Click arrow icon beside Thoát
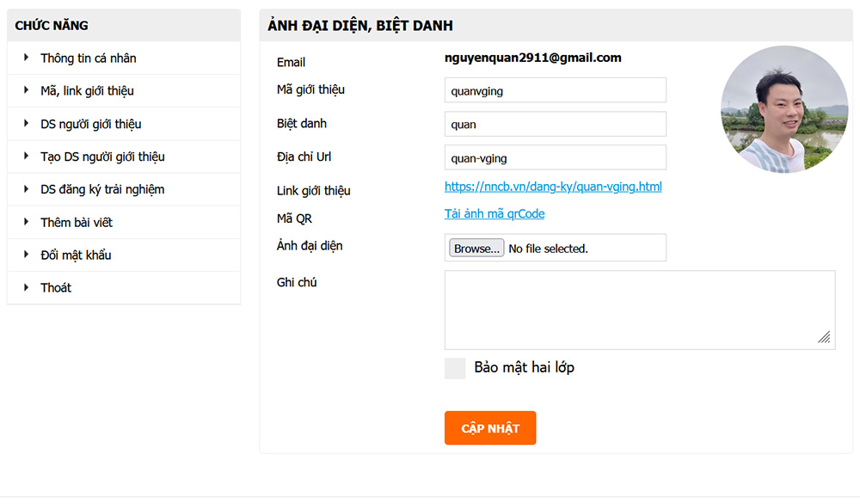860x504 pixels. click(27, 287)
